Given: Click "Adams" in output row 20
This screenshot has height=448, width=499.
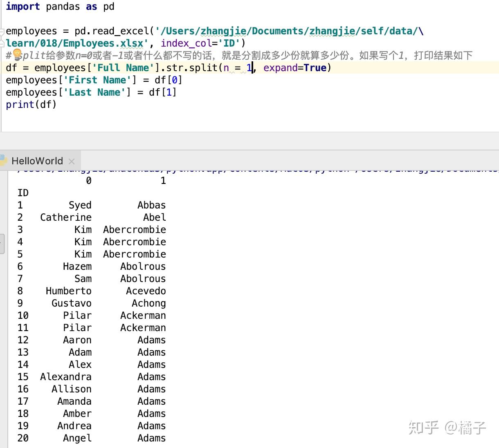Looking at the screenshot, I should click(152, 438).
